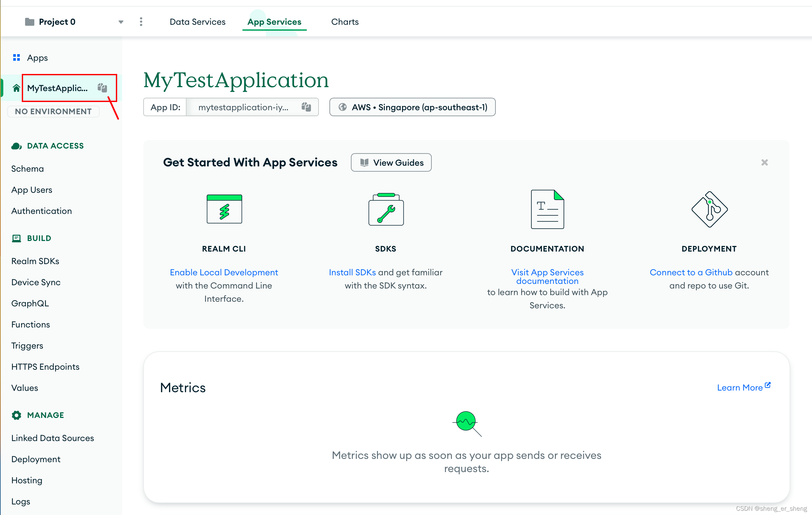Click the Data Access cloud icon
This screenshot has height=515, width=812.
17,146
